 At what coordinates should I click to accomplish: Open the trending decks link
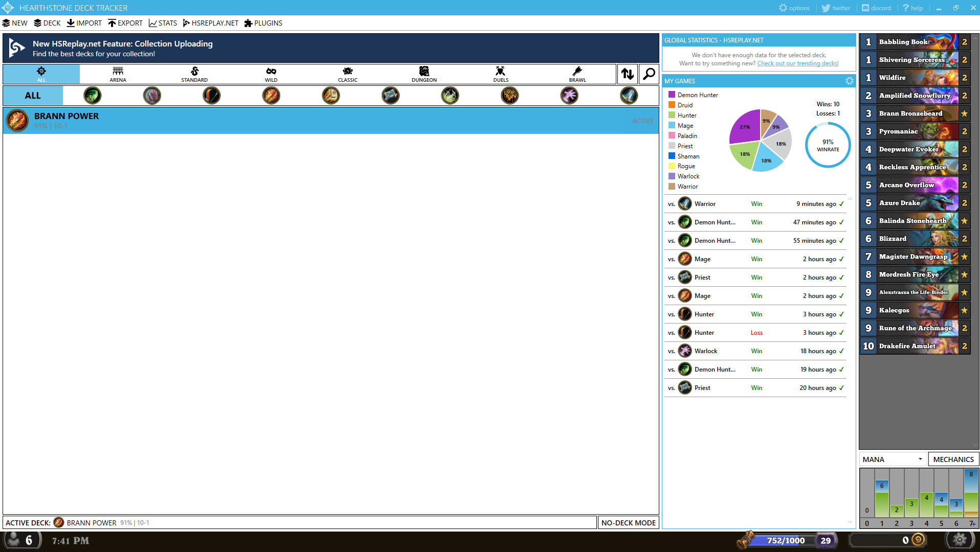click(x=798, y=63)
